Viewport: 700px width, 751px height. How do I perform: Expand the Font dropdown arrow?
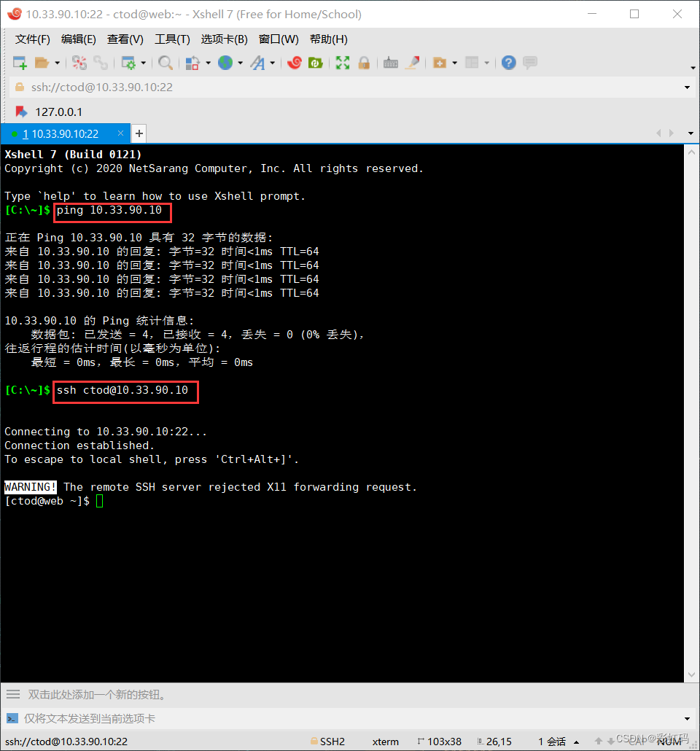(272, 63)
